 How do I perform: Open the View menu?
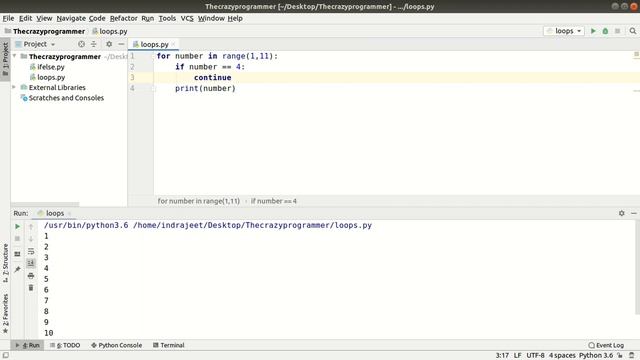44,18
